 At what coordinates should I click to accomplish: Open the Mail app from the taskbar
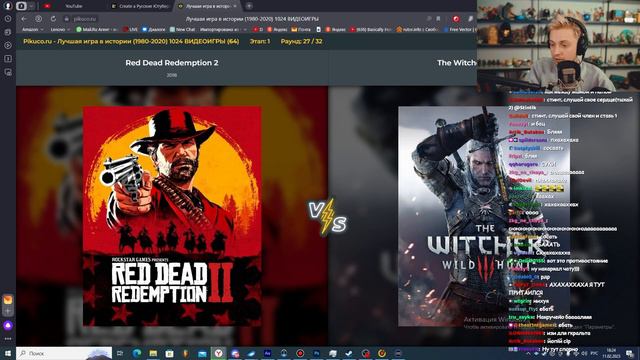click(202, 353)
